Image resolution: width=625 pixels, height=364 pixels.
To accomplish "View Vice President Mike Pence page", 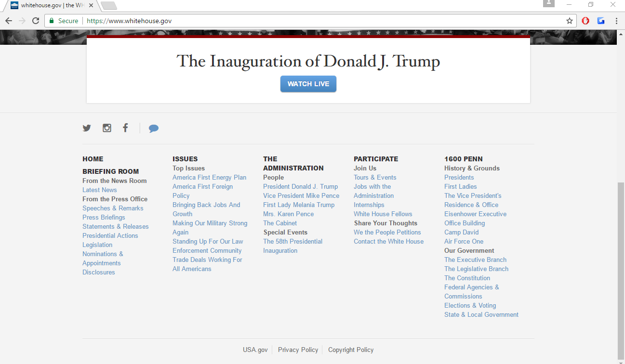I will tap(301, 195).
